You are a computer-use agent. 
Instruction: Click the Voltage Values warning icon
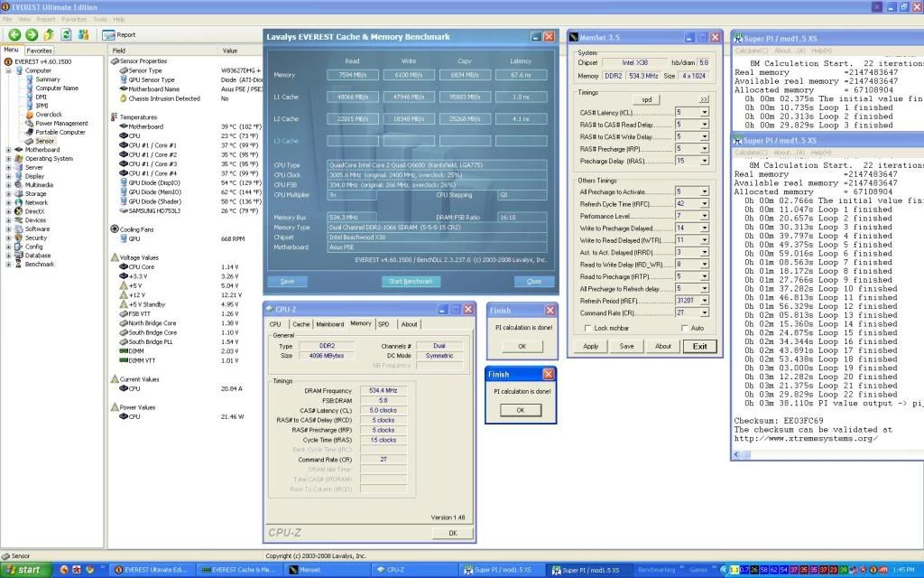pyautogui.click(x=115, y=257)
